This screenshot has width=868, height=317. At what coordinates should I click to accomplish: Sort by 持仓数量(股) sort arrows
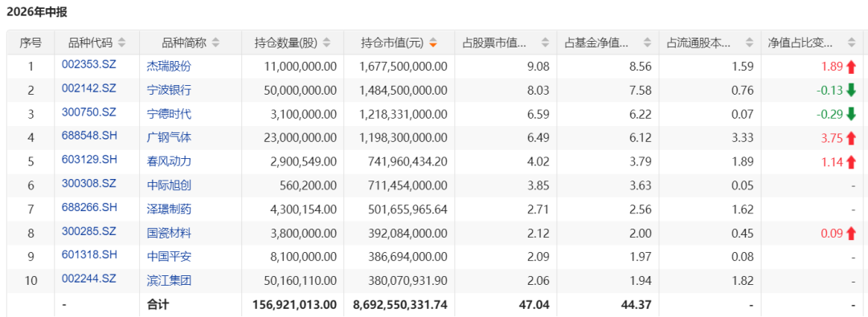[x=327, y=43]
